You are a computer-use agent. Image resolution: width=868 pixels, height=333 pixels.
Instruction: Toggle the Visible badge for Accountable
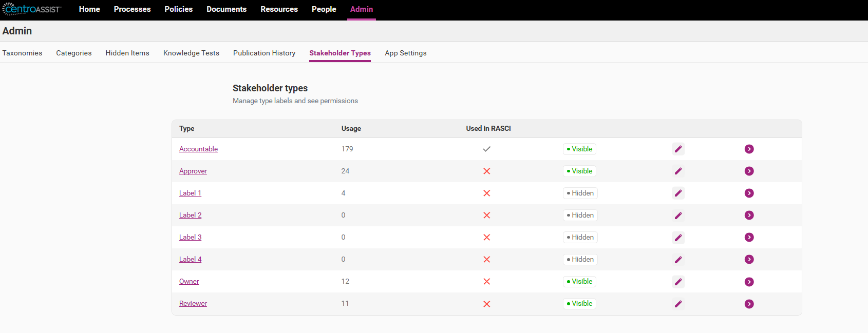579,149
